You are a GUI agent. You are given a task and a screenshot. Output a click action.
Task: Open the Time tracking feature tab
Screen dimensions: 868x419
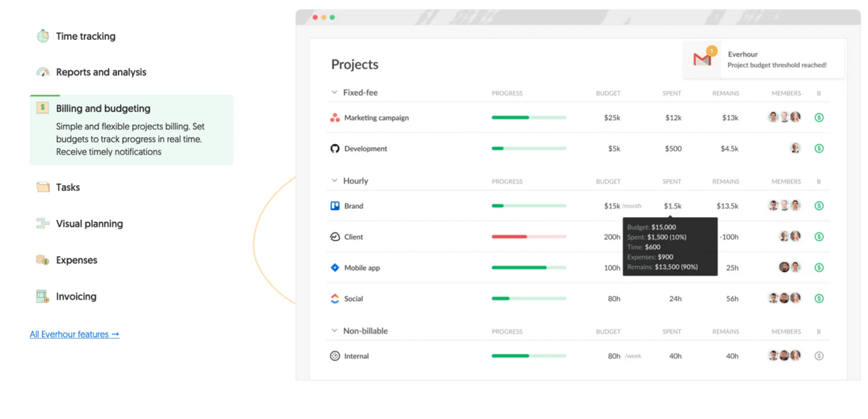pos(85,36)
